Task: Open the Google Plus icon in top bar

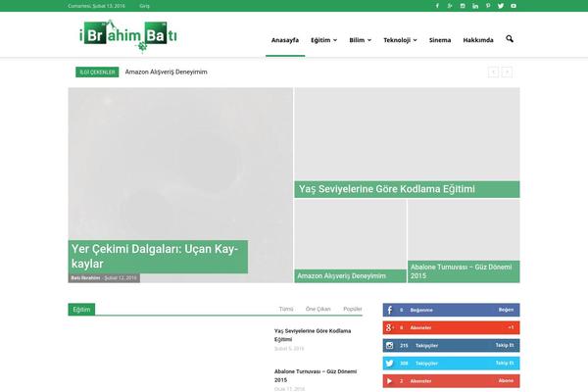Action: [x=450, y=6]
